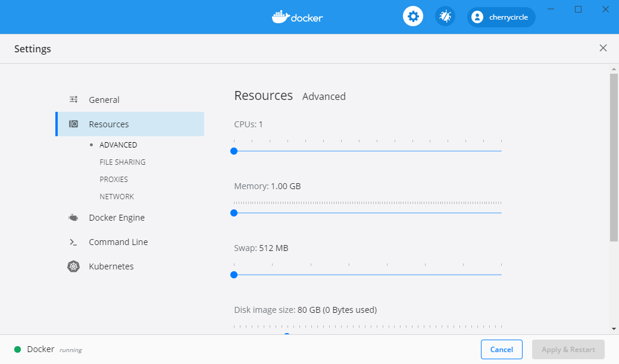Maximize the Docker window
This screenshot has height=364, width=619.
tap(578, 9)
